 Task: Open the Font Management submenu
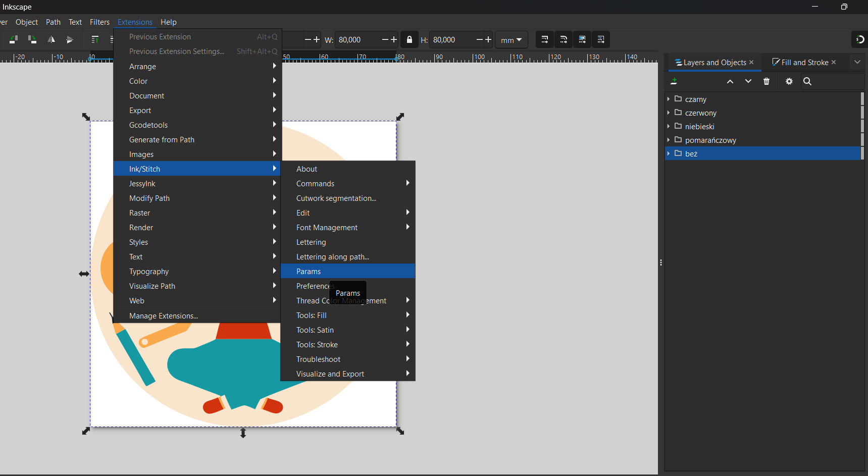[x=348, y=227]
